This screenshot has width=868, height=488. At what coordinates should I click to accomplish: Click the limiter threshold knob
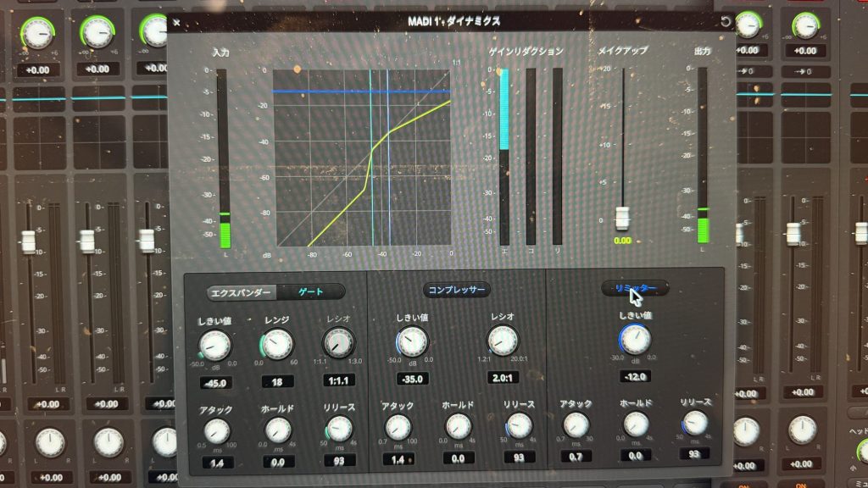click(634, 339)
